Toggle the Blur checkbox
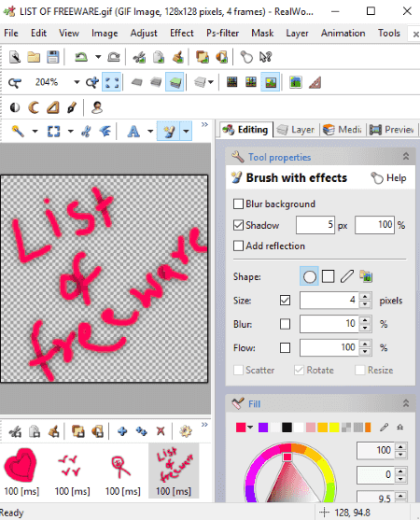Screen dimensions: 420x520 (285, 324)
